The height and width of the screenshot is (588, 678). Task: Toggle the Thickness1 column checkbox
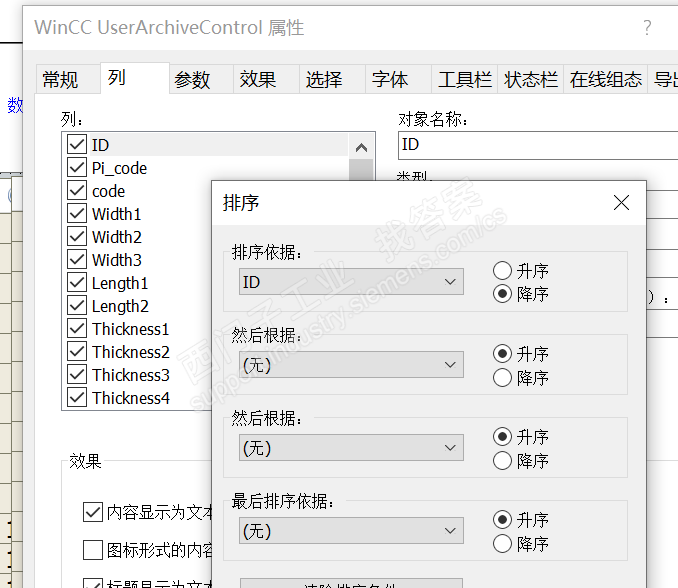click(77, 328)
